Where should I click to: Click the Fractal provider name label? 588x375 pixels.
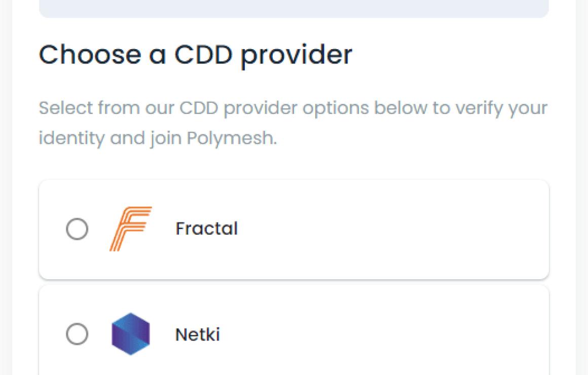coord(207,229)
